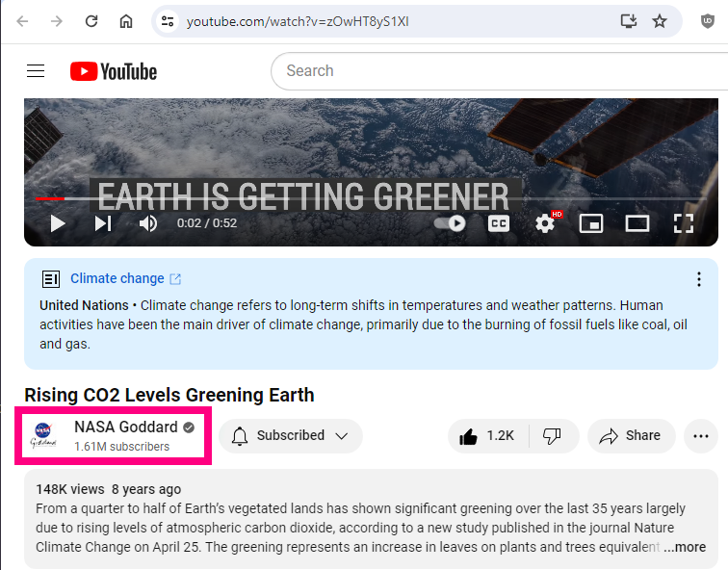
Task: Toggle closed captions
Action: tap(498, 223)
